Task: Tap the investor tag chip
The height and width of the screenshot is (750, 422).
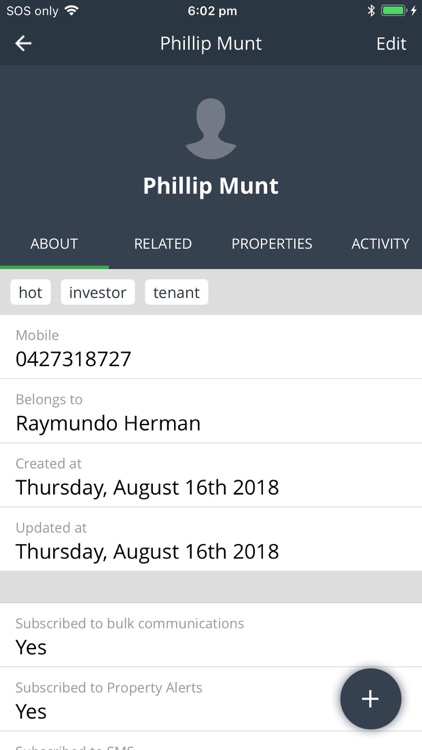Action: click(98, 292)
